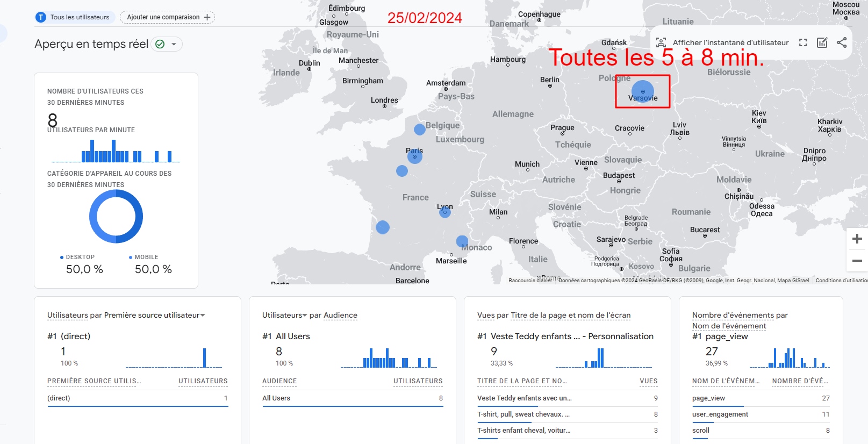Select the user bubble near Monaco
The height and width of the screenshot is (444, 868).
tap(462, 241)
